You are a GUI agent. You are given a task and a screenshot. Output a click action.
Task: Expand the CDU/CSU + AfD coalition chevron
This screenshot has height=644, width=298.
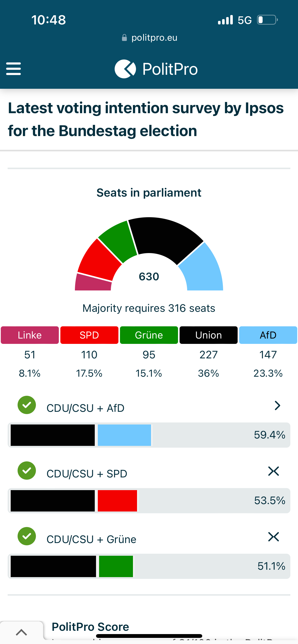coord(277,405)
